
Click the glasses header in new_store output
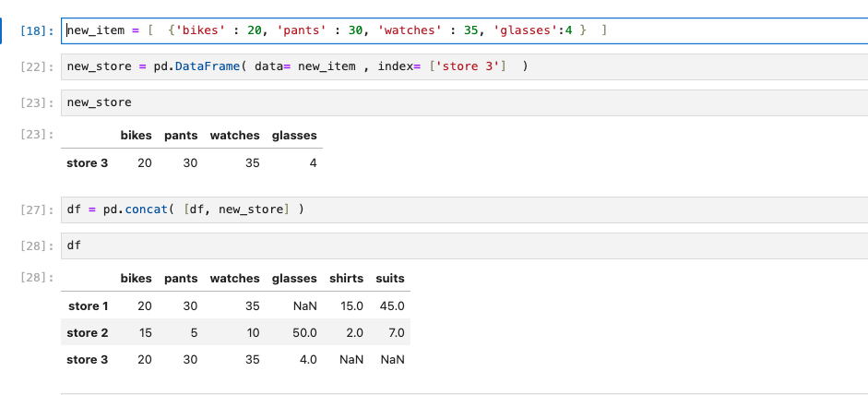pos(294,136)
